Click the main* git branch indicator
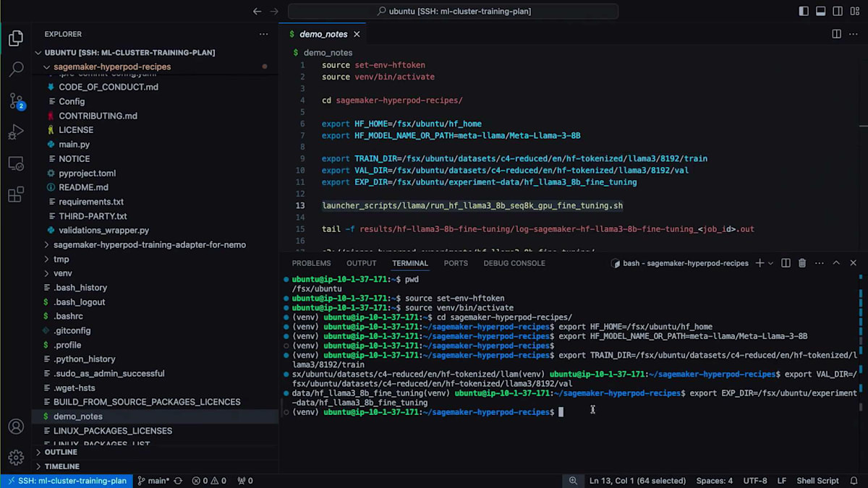 click(153, 481)
